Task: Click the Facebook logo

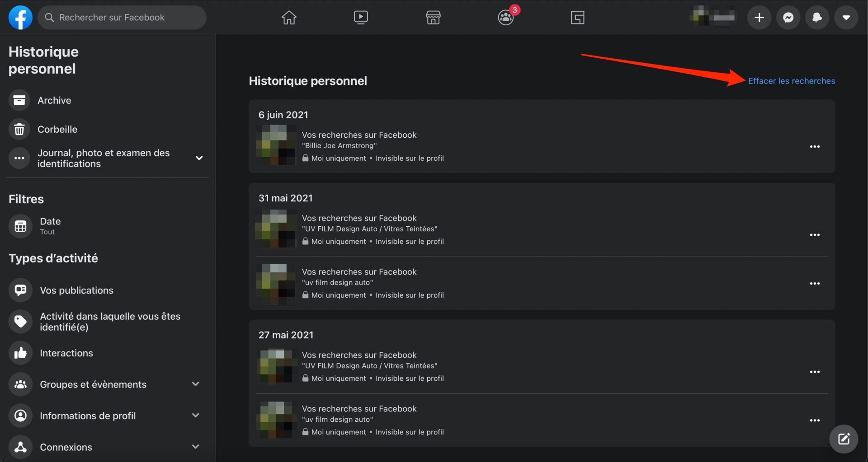Action: [20, 18]
